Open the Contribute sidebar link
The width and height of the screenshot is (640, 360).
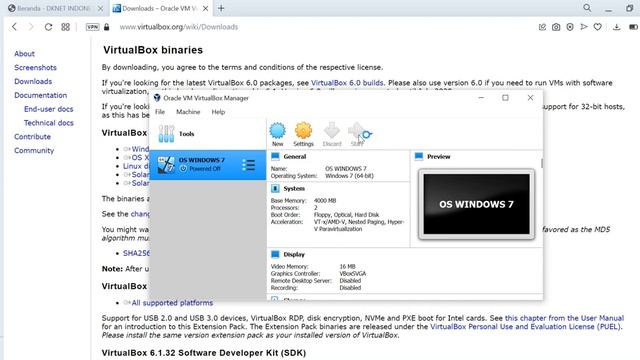[x=32, y=137]
